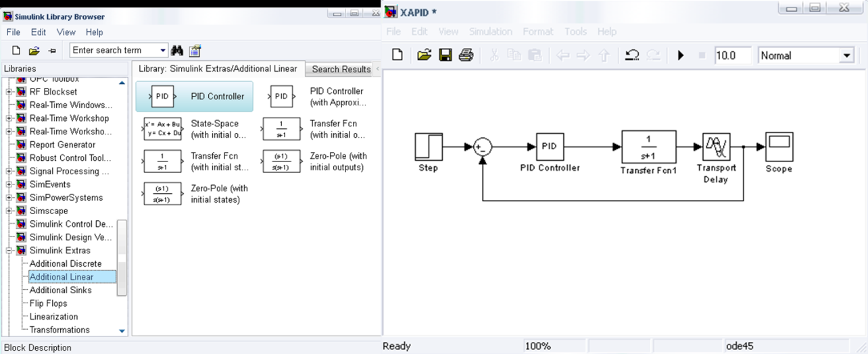Select State-Space (with initial outputs) block

196,129
